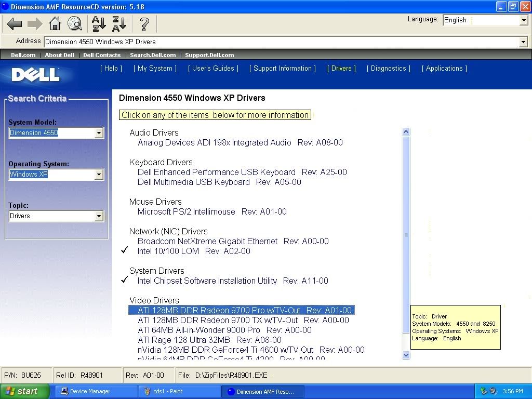This screenshot has height=399, width=532.
Task: Follow the Dell Contacts link
Action: [102, 55]
